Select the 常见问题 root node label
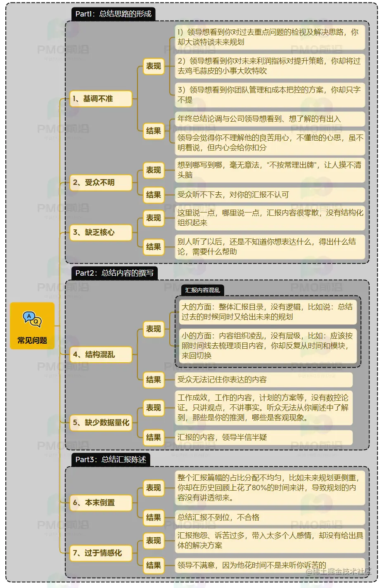 [32, 340]
